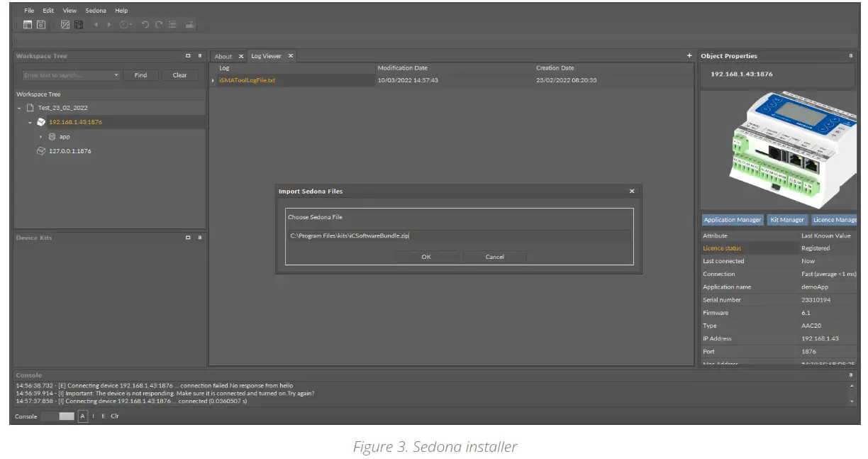Click the property sheet view toolbar icon
868x459 pixels.
(79, 25)
